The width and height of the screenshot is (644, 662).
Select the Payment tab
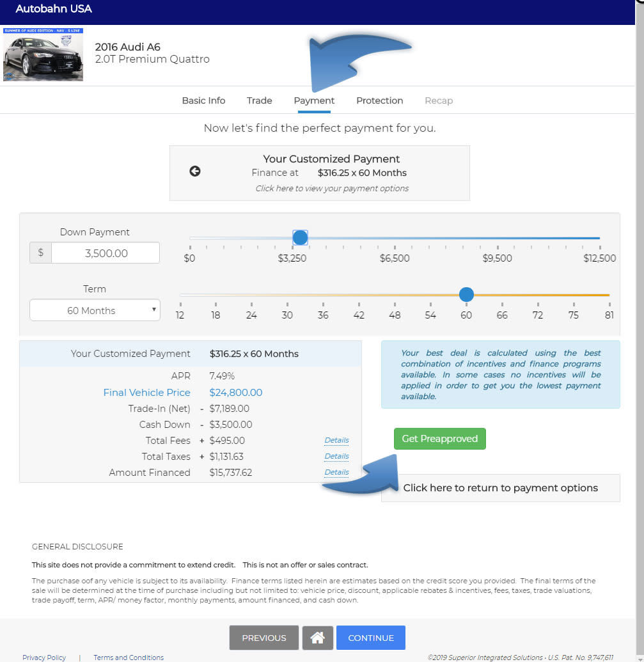point(314,100)
